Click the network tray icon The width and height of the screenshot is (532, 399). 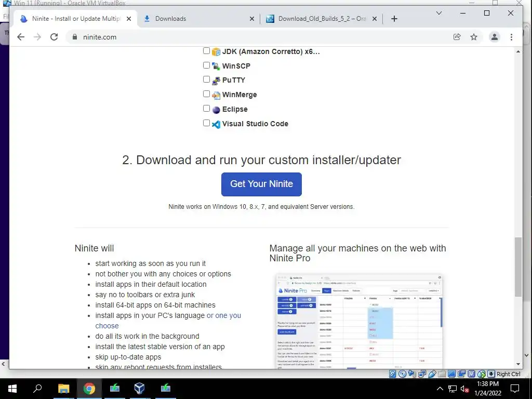click(x=453, y=389)
